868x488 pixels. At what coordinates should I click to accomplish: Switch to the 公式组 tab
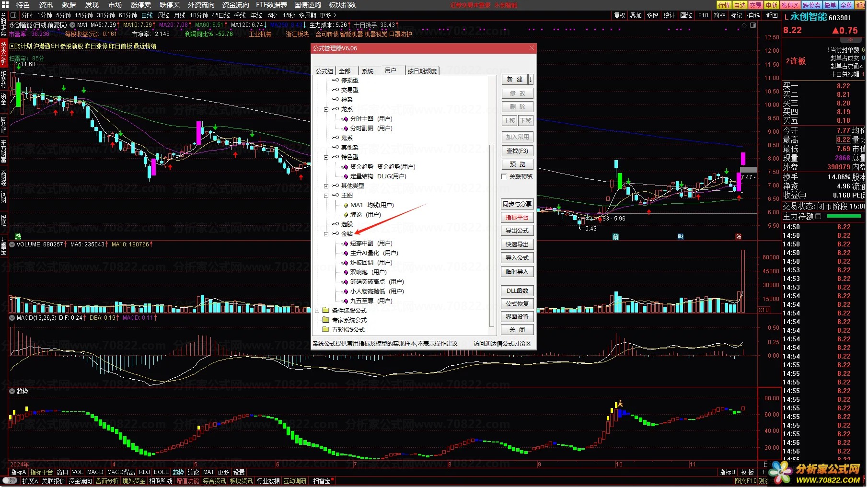(x=324, y=71)
